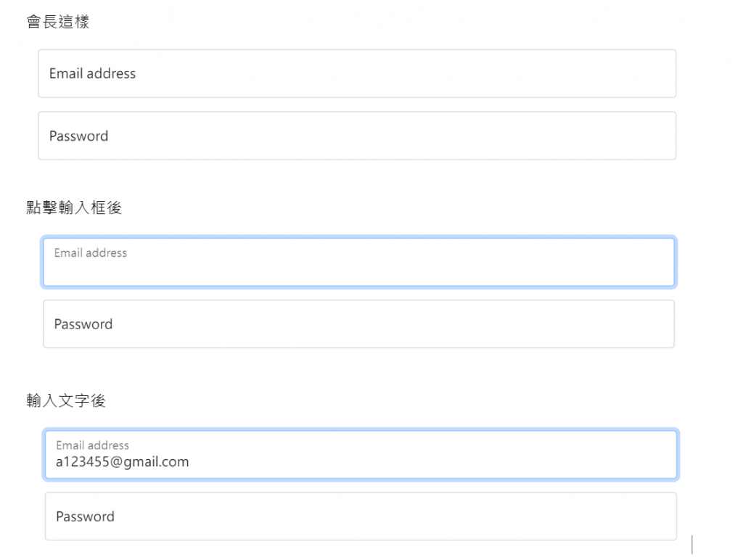Screen dimensions: 743x560
Task: Select Password field under 點擊輸入框後
Action: click(358, 324)
